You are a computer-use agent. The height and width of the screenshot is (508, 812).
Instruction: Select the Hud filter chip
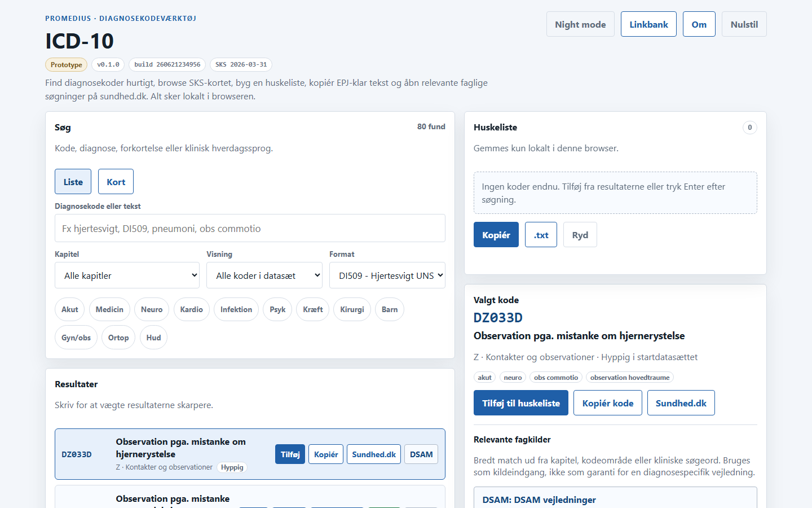pyautogui.click(x=153, y=338)
